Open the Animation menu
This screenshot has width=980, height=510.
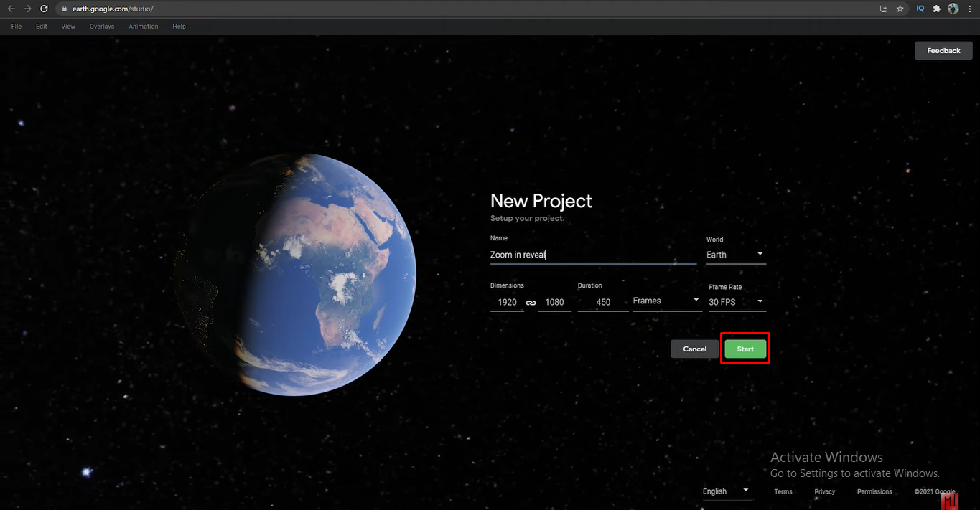(x=144, y=27)
